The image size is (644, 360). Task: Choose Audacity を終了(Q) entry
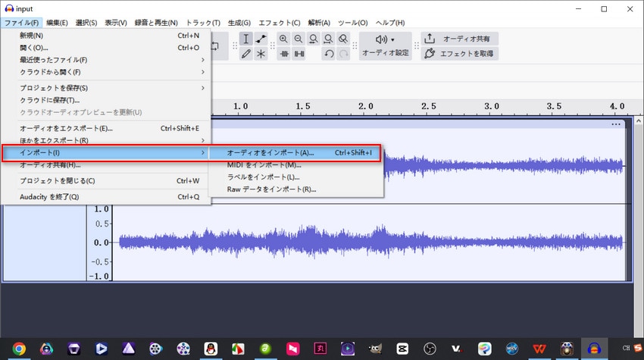pyautogui.click(x=106, y=197)
